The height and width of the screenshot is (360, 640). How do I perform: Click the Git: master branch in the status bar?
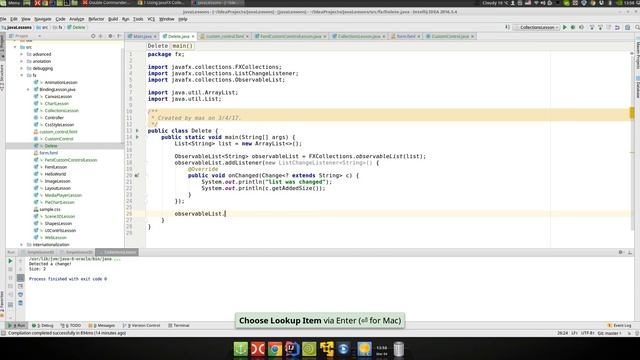click(609, 333)
